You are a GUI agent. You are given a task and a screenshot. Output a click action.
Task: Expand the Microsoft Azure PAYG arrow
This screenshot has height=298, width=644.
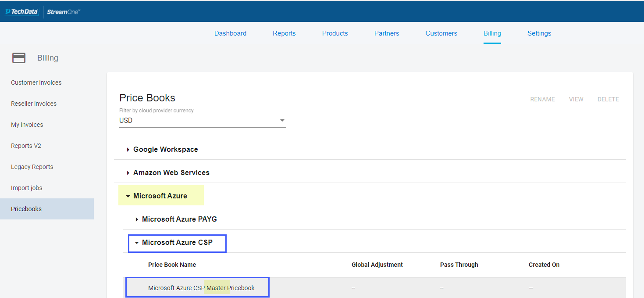137,219
